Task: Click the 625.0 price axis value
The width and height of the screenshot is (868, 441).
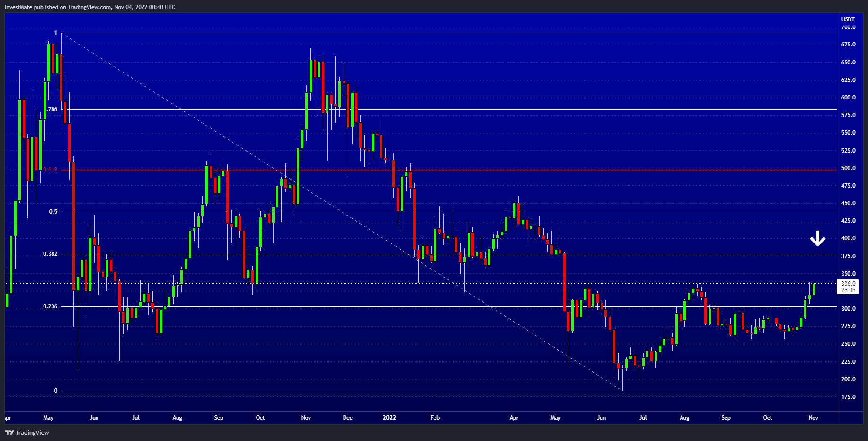Action: tap(848, 80)
